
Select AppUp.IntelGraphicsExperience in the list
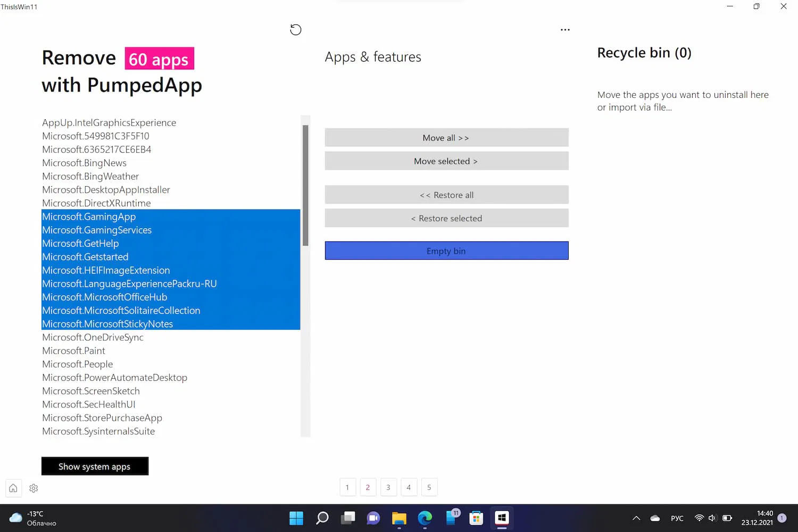pos(171,122)
